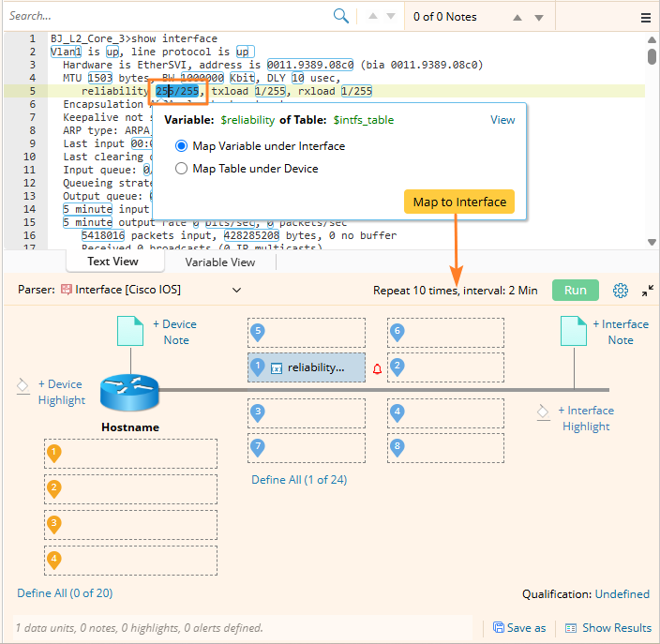
Task: Go to previous search result arrow
Action: [371, 17]
